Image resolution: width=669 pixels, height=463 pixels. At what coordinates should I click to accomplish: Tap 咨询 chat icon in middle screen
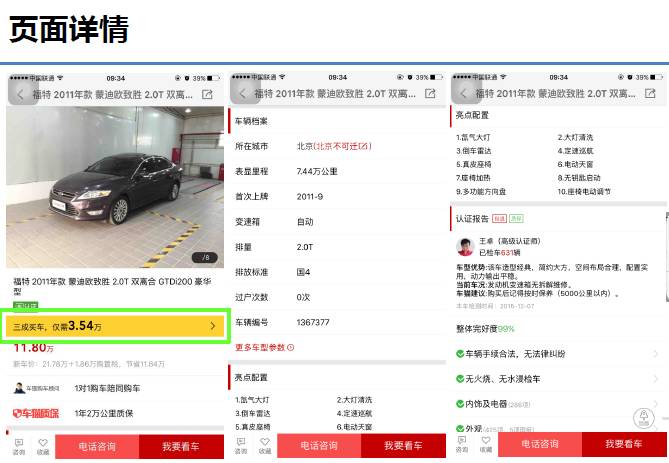click(x=241, y=446)
